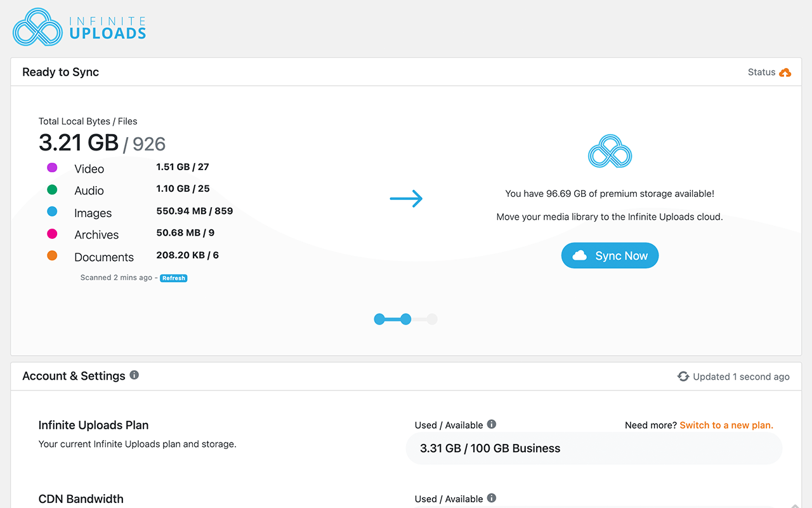Select the second progress step dot
The width and height of the screenshot is (812, 508).
pyautogui.click(x=406, y=319)
